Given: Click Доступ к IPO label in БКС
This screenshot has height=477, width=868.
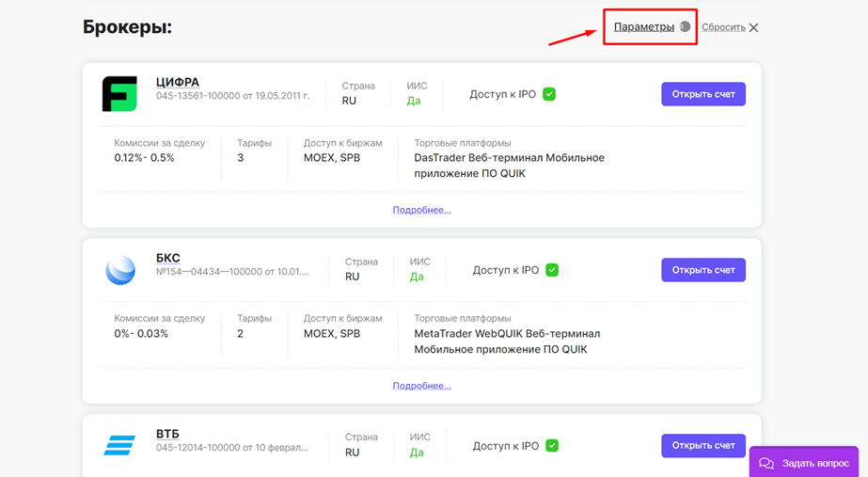Looking at the screenshot, I should pos(505,270).
